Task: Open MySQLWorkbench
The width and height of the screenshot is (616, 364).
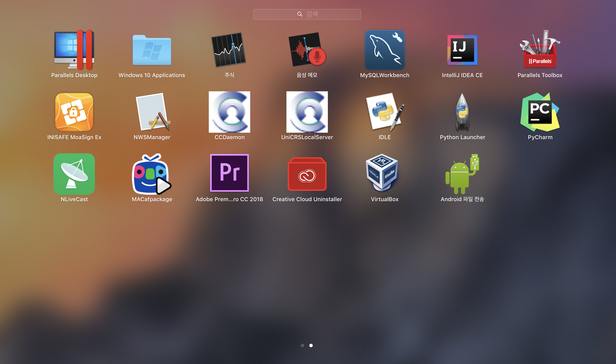Action: 384,50
